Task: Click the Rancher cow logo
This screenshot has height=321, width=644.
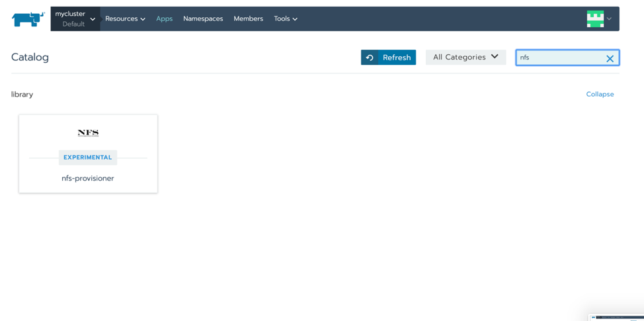Action: [x=28, y=19]
